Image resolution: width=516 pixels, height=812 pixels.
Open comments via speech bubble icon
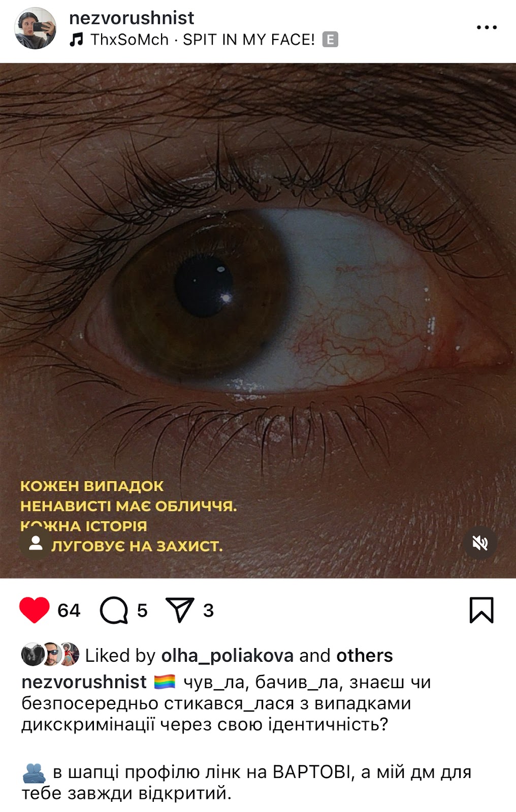pyautogui.click(x=114, y=610)
